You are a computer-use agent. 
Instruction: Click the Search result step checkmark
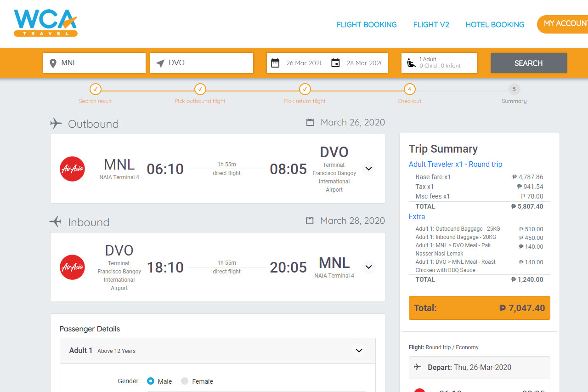tap(95, 89)
